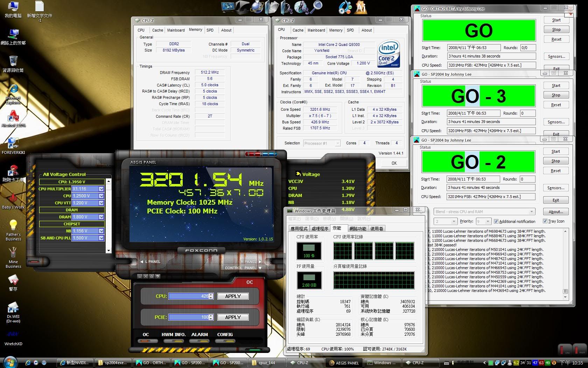Viewport: 588px width, 368px height.
Task: Open the Father's Business lightbulb icon
Action: (13, 230)
